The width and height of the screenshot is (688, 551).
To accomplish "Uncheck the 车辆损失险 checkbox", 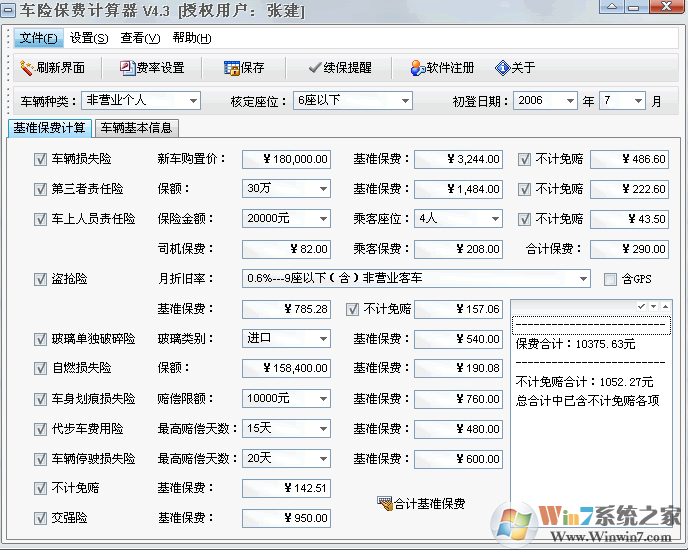I will [x=41, y=159].
